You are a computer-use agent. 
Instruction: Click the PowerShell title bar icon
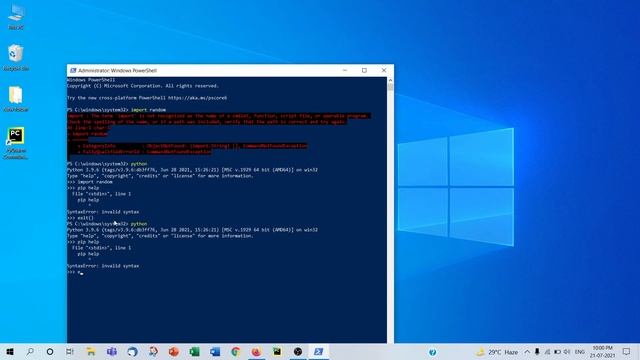73,70
